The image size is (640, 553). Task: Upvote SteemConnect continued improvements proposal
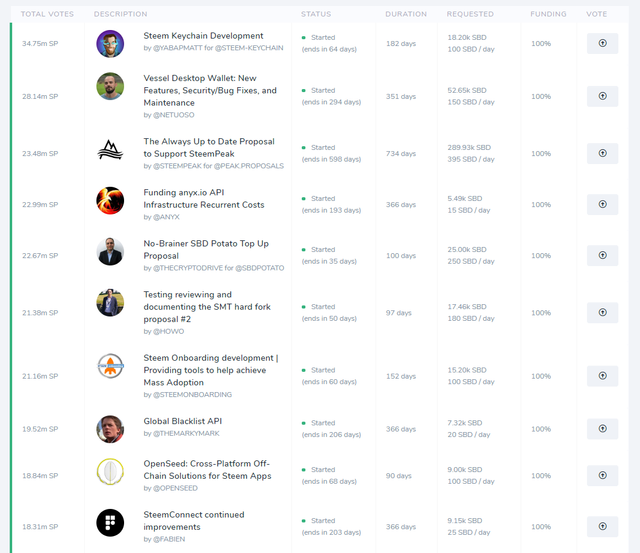tap(602, 526)
